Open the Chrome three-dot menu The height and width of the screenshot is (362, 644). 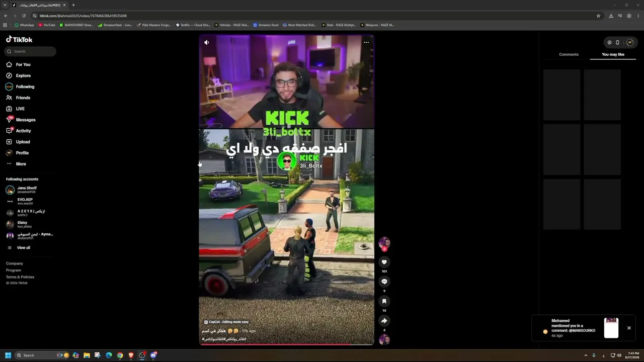point(637,16)
